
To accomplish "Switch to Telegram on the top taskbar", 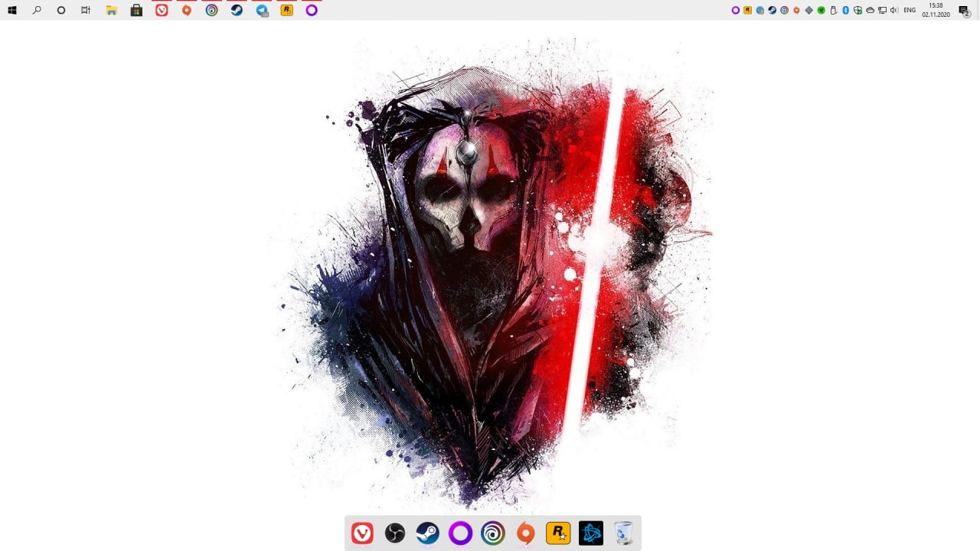I will click(x=262, y=11).
